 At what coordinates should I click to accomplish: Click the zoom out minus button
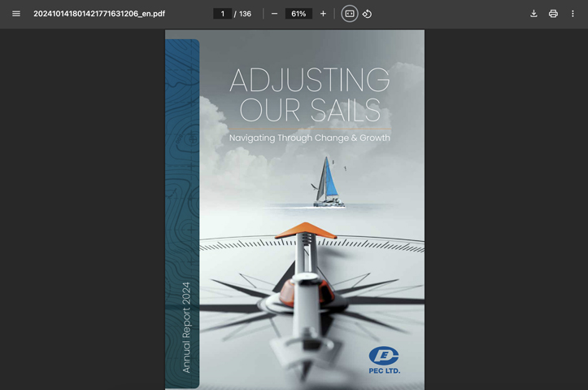(275, 14)
